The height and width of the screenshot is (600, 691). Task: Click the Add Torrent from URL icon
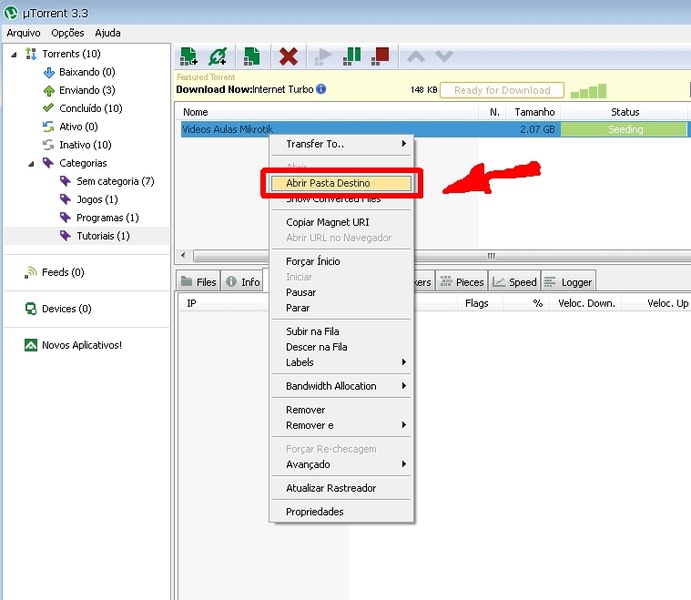pyautogui.click(x=218, y=56)
